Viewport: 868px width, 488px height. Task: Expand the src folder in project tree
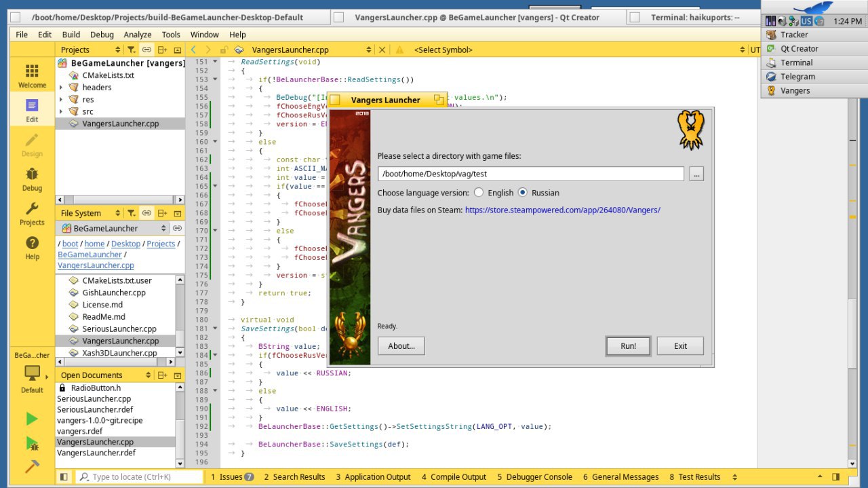click(61, 111)
